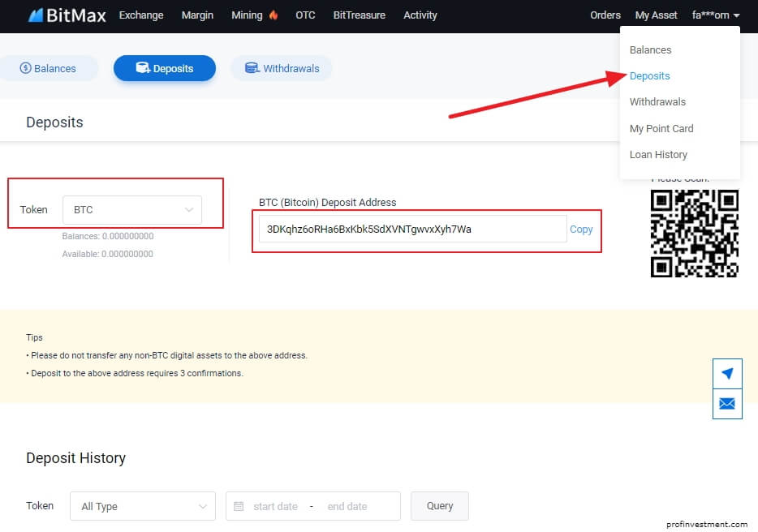
Task: Select Withdrawals in My Asset dropdown
Action: [x=657, y=102]
